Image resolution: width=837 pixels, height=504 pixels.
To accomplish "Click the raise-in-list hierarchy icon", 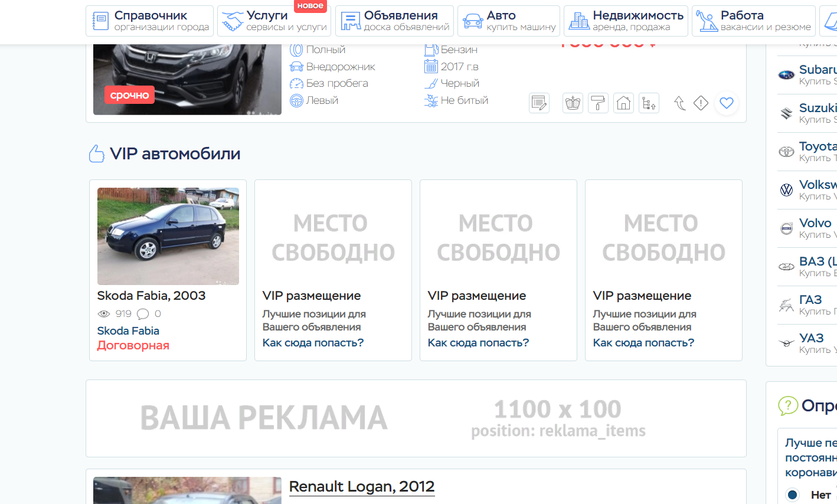I will tap(649, 103).
